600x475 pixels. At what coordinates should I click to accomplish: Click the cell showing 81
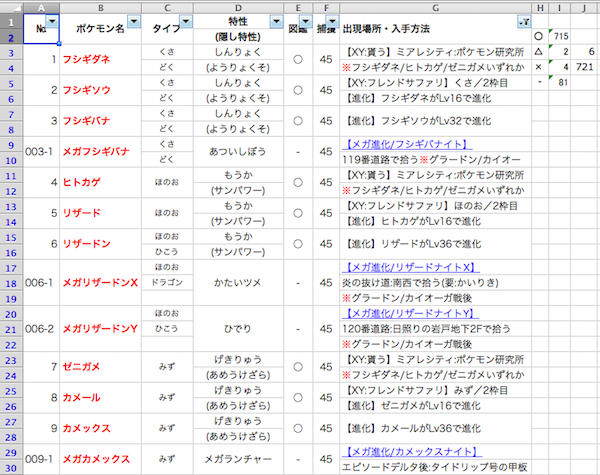coord(559,82)
